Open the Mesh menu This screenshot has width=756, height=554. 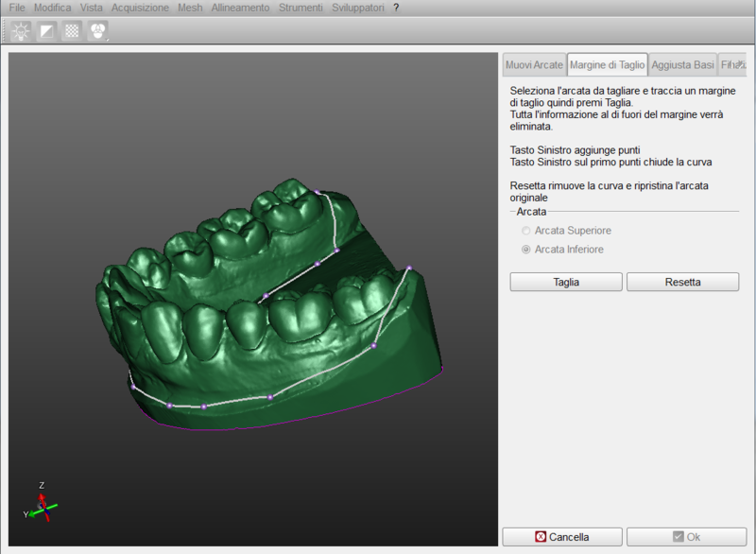pyautogui.click(x=192, y=8)
